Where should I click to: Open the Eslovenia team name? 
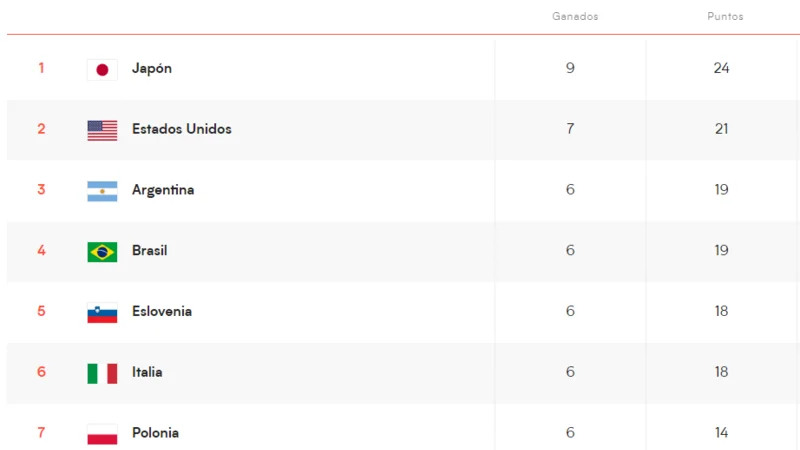162,311
